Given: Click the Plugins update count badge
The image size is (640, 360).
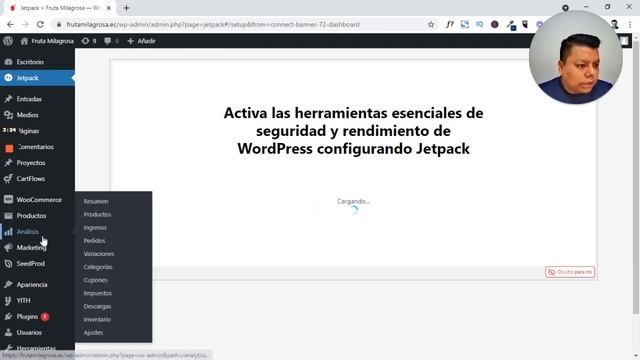Looking at the screenshot, I should point(44,317).
